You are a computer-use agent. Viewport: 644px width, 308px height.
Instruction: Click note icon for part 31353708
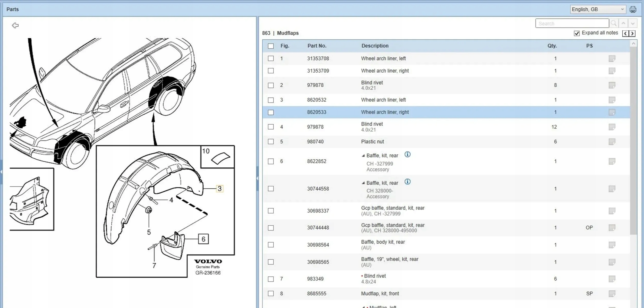pyautogui.click(x=612, y=58)
